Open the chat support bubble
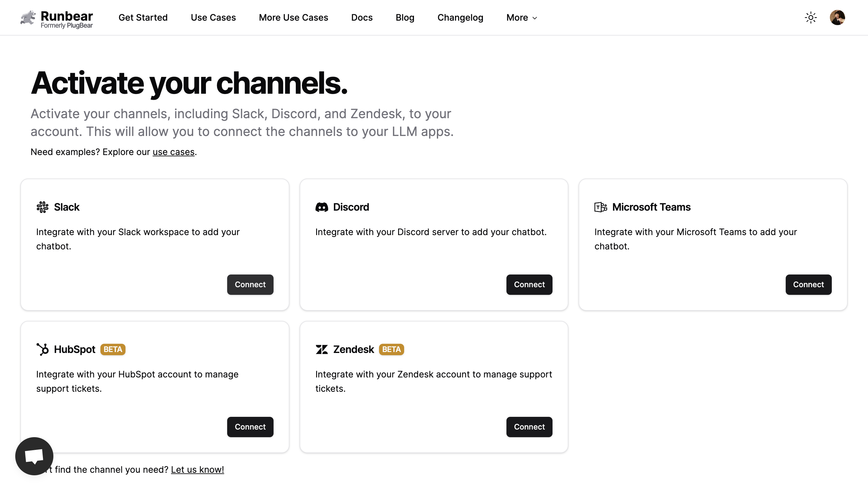The width and height of the screenshot is (868, 488). click(34, 456)
